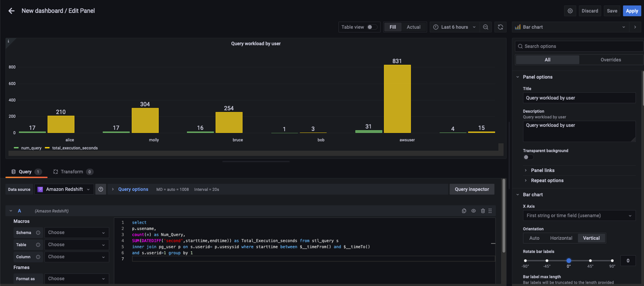Open data source help icon
Viewport: 644px width, 286px height.
tap(101, 189)
